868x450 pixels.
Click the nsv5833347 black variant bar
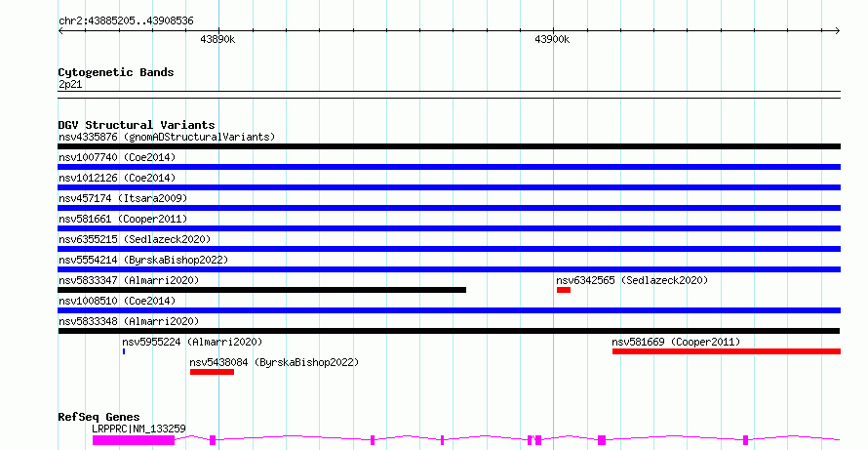tap(261, 290)
